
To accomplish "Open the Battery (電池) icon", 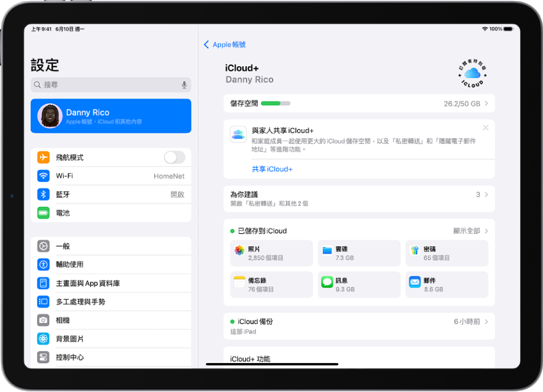I will point(43,213).
